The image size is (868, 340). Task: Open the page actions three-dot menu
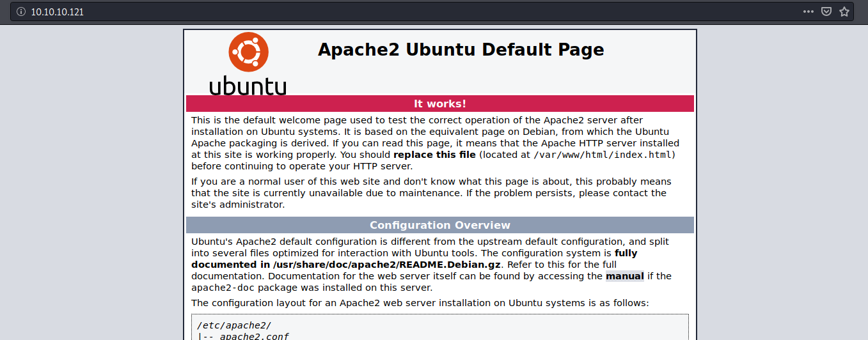coord(809,12)
